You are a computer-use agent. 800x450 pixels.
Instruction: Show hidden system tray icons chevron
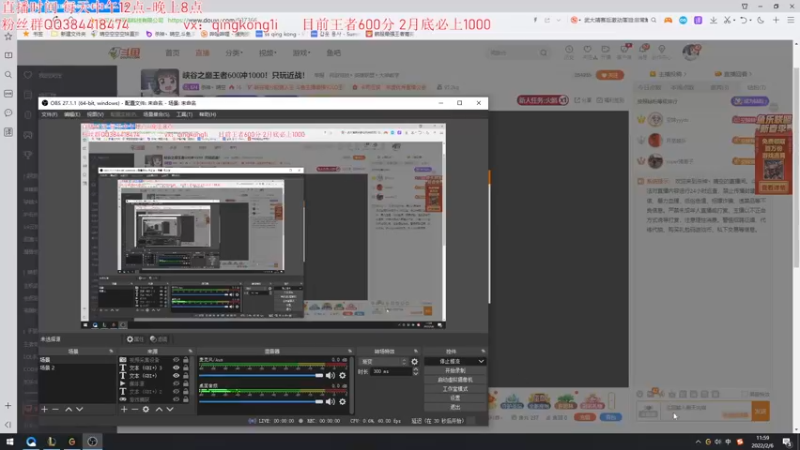(697, 442)
